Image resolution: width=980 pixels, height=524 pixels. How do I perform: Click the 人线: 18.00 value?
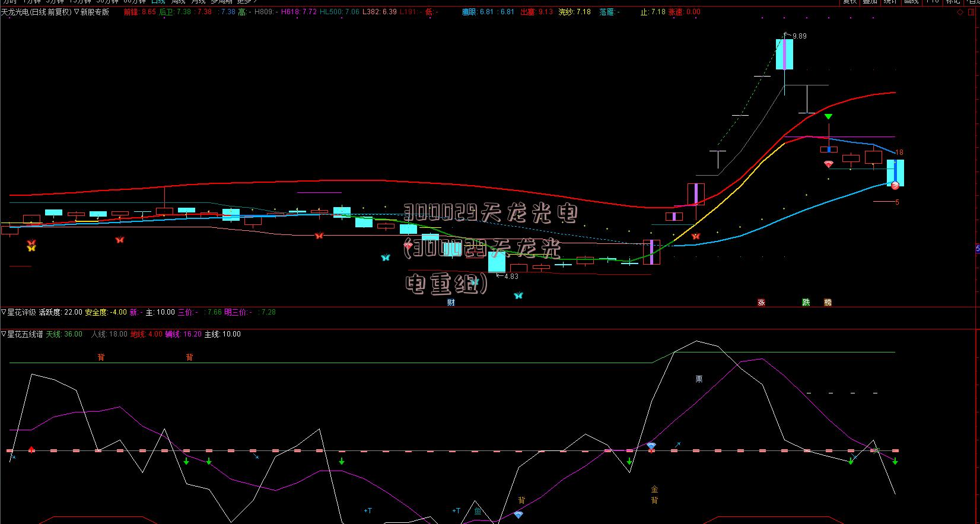click(109, 334)
